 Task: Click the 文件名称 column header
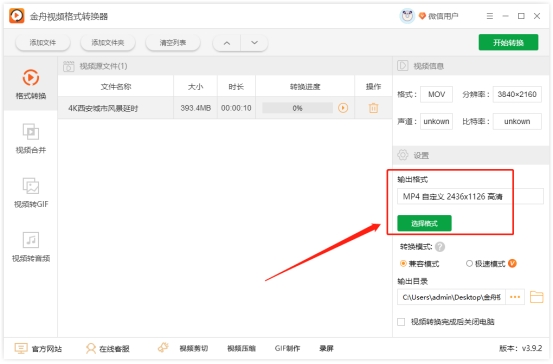click(x=116, y=86)
